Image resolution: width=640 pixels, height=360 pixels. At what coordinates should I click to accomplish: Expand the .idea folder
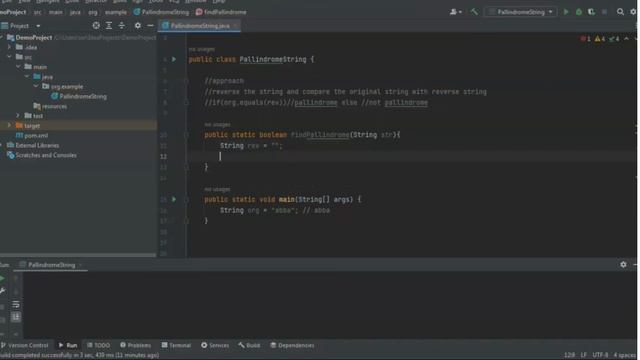(10, 47)
